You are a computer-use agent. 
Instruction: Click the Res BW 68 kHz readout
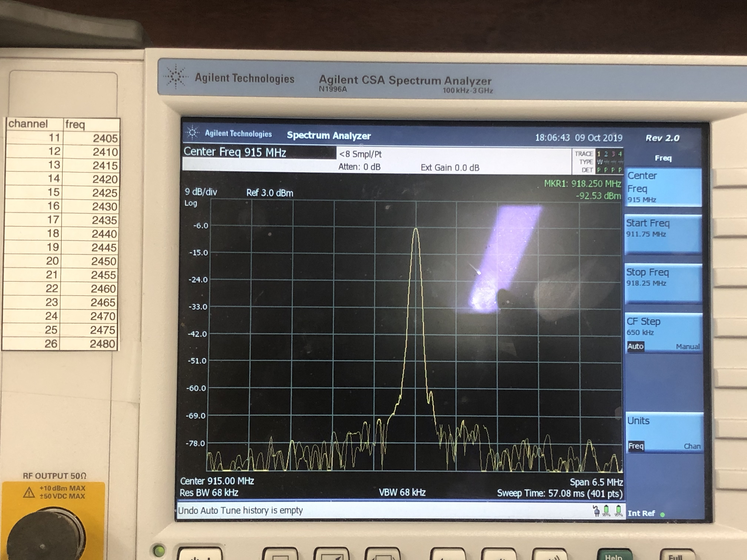(x=209, y=493)
